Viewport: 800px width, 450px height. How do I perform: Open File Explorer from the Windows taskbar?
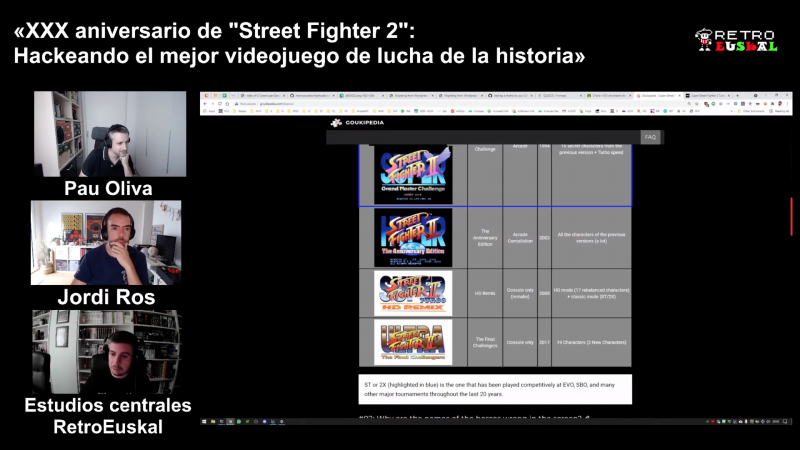213,421
